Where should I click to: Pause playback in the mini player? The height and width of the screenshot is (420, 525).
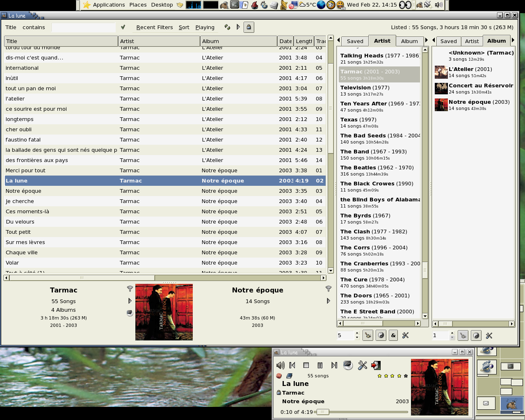click(320, 365)
